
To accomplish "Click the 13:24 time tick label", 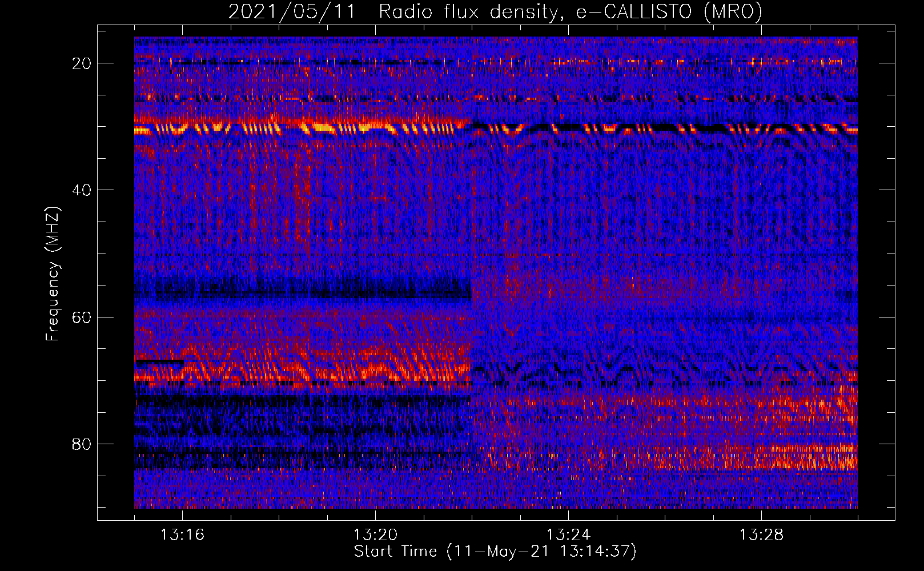I will coord(568,535).
